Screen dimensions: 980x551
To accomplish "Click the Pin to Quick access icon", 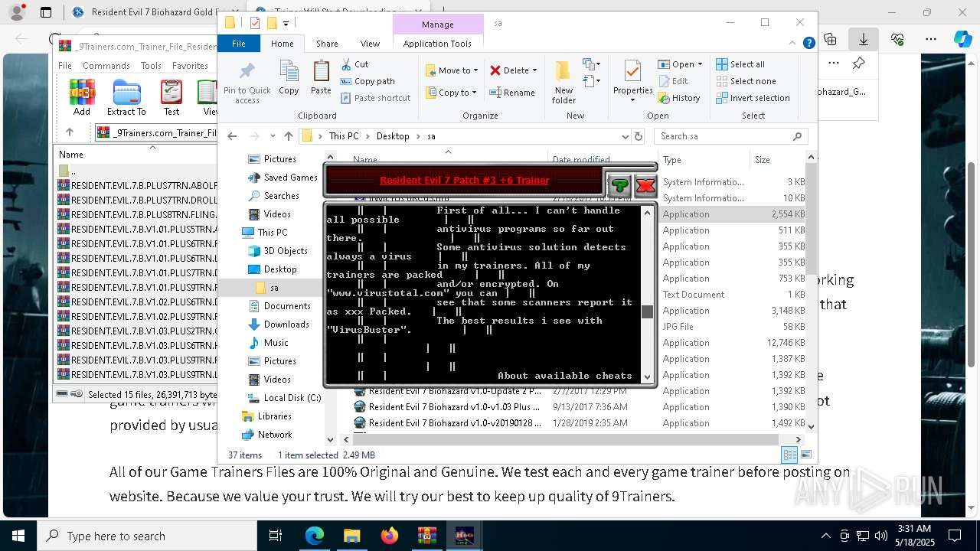I will 247,83.
